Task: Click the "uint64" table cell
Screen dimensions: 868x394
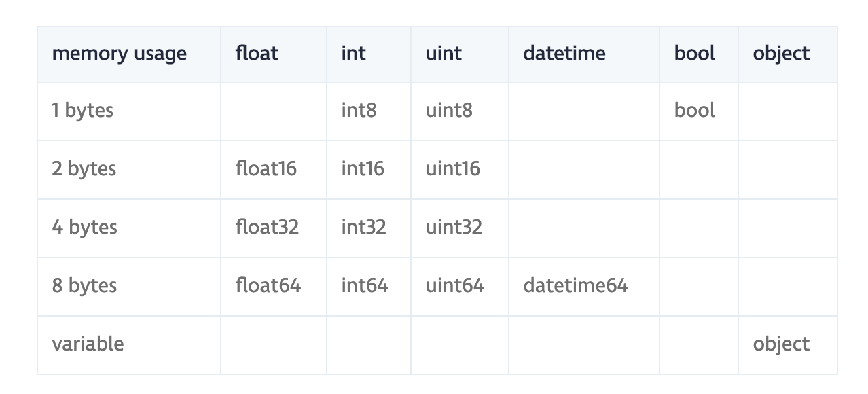Action: (x=455, y=286)
